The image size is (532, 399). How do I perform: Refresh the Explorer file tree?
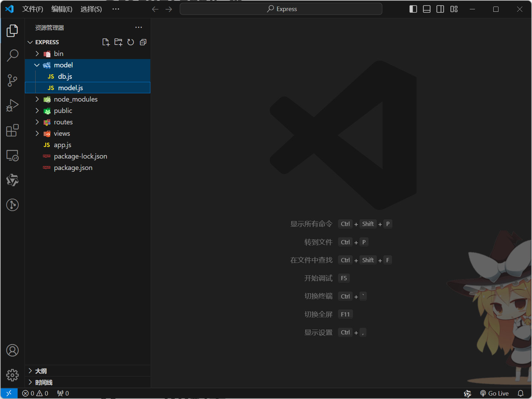point(131,42)
